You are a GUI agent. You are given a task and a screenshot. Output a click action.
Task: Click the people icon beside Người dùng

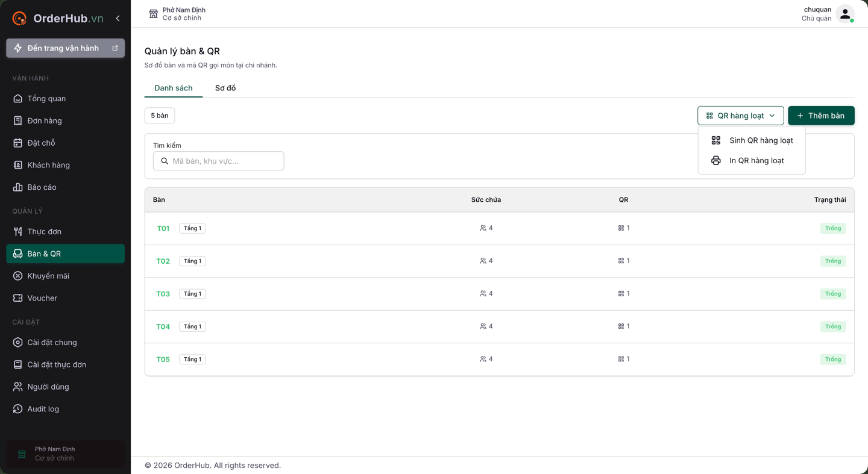(17, 387)
